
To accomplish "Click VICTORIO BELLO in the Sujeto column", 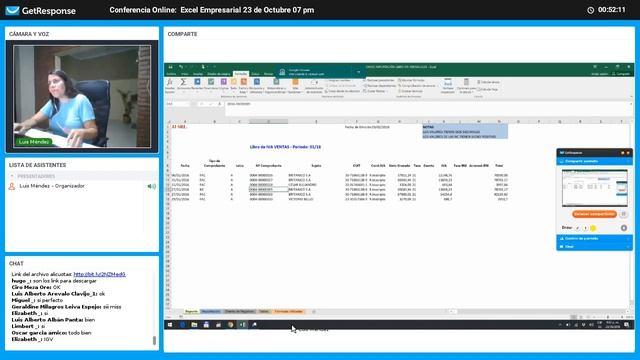I will point(301,199).
